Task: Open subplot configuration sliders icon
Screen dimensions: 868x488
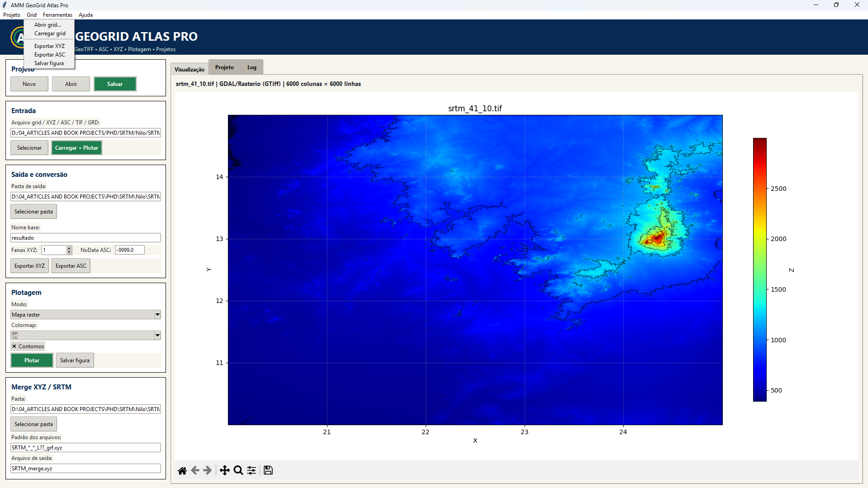Action: click(x=251, y=470)
